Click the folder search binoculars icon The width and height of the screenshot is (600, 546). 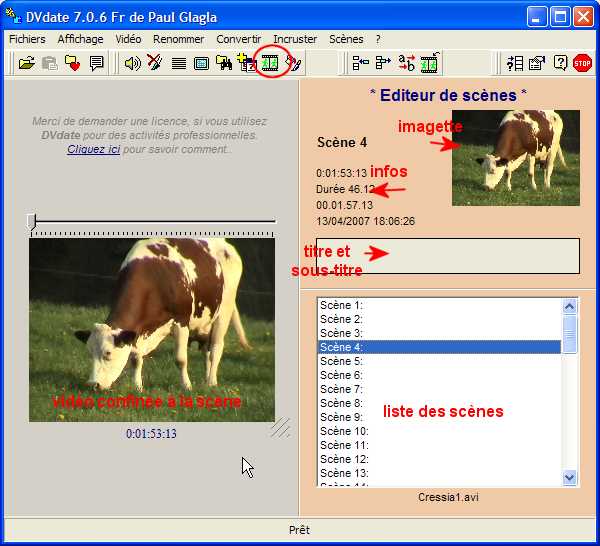click(x=224, y=63)
